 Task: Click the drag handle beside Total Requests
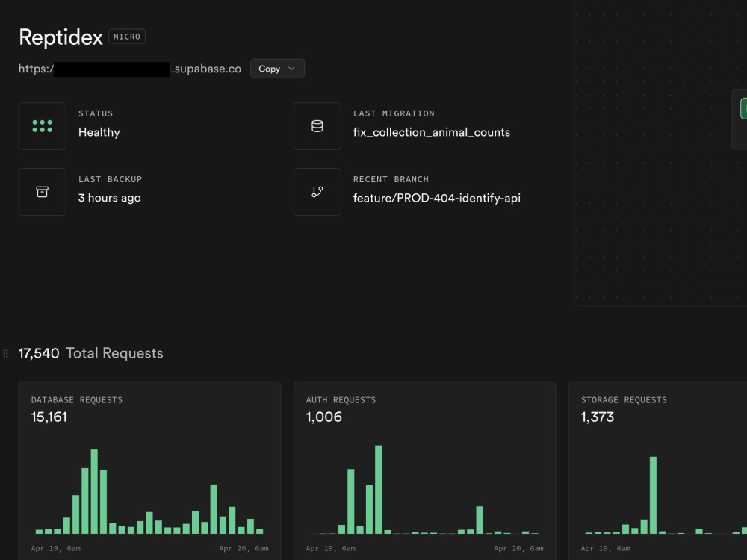point(6,353)
